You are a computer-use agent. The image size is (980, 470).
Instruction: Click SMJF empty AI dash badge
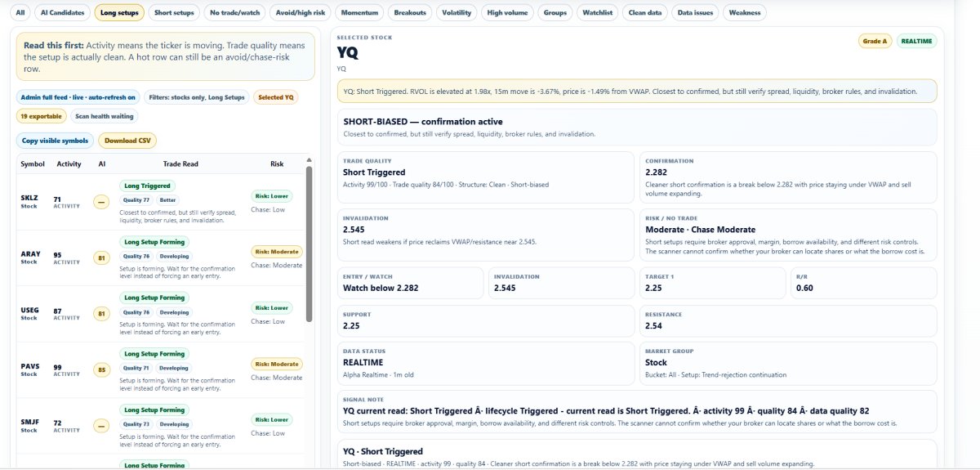pos(102,426)
